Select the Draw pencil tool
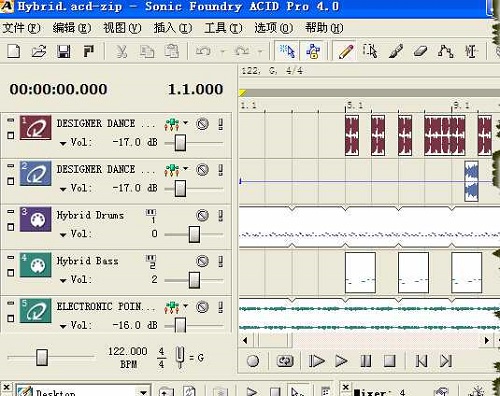Viewport: 500px width, 396px height. pos(346,51)
